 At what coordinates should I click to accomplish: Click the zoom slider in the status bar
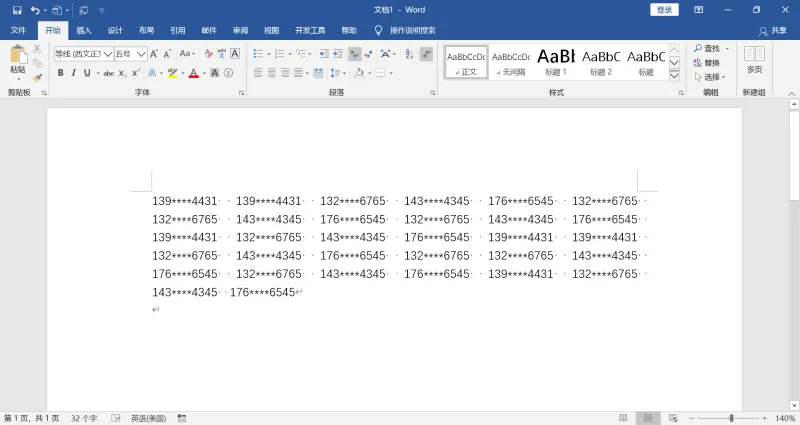tap(731, 418)
